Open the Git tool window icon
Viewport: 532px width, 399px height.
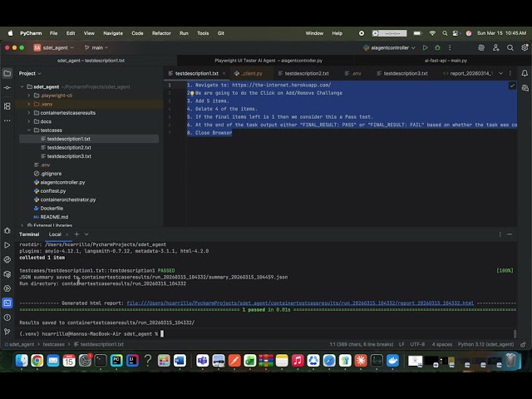[x=7, y=332]
